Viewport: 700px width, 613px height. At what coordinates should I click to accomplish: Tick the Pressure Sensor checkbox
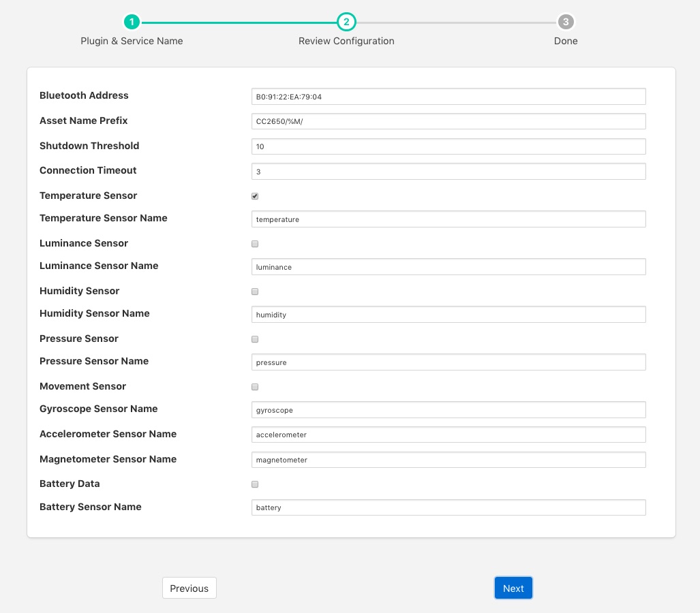tap(255, 339)
